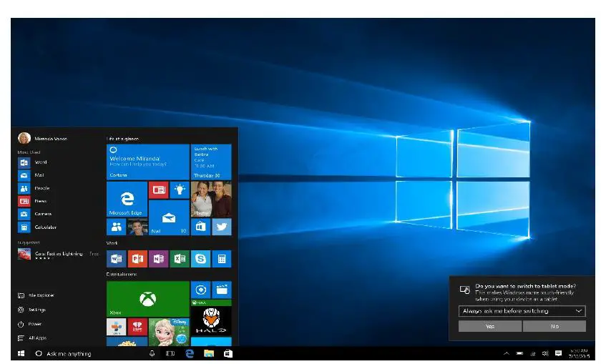The height and width of the screenshot is (364, 601).
Task: Open the Mail tile showing 10 messages
Action: 169,217
